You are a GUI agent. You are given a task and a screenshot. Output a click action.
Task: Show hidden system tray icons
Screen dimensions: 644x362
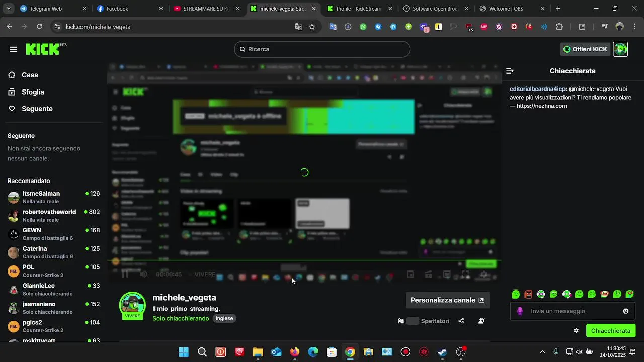542,352
